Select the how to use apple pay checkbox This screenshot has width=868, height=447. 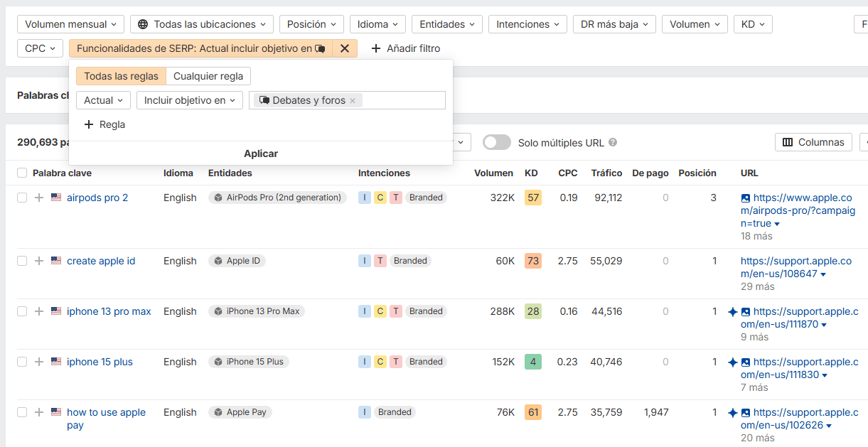click(x=22, y=412)
